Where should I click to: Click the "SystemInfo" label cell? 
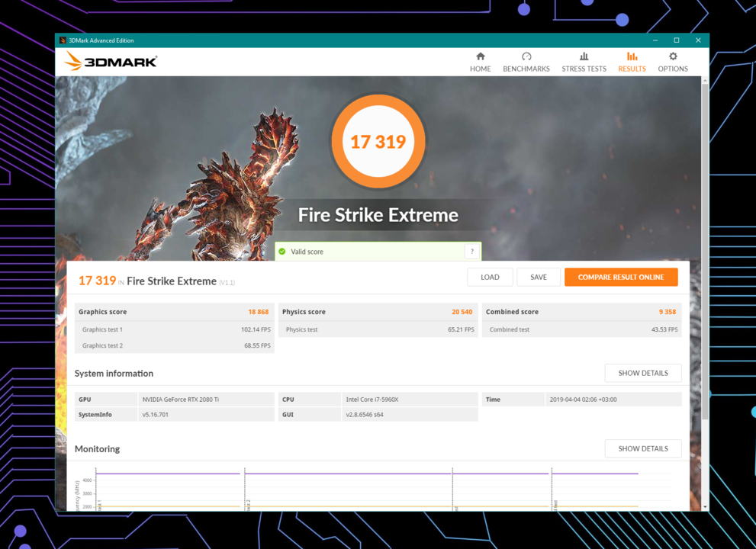(105, 415)
